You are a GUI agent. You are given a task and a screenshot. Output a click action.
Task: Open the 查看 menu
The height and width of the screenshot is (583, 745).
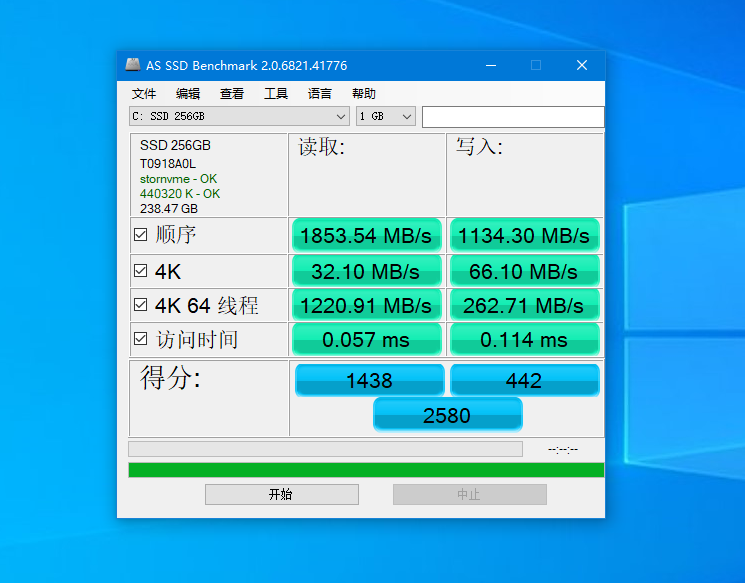pyautogui.click(x=232, y=94)
